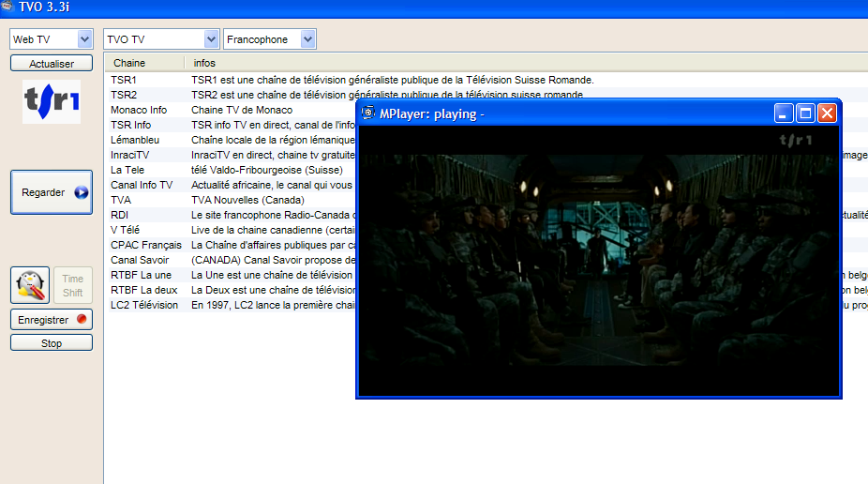Click the Enregistrer record button
This screenshot has height=484, width=868.
52,320
